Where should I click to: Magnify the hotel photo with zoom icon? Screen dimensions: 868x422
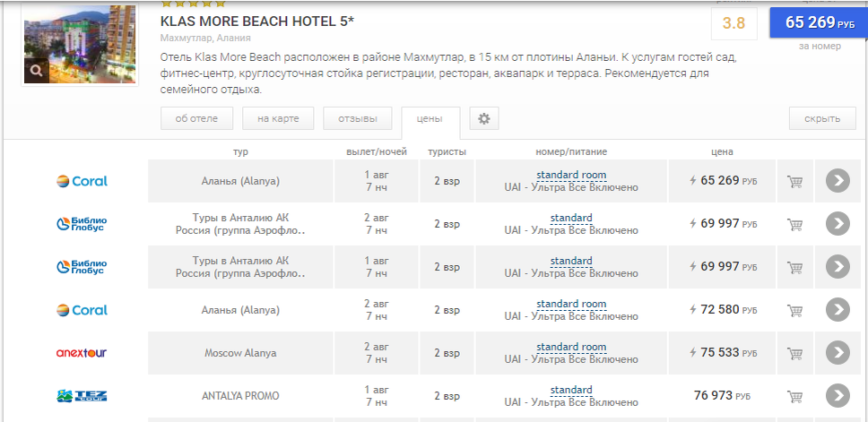click(37, 70)
